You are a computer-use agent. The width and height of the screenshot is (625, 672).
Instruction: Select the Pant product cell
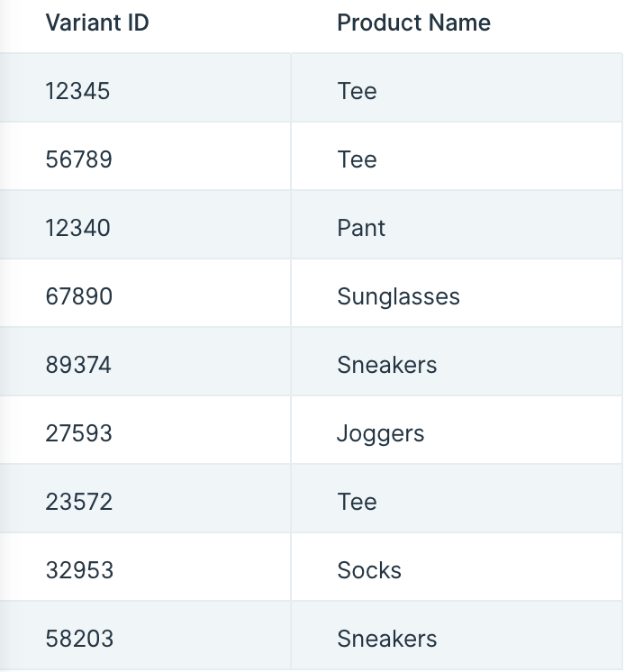click(457, 224)
